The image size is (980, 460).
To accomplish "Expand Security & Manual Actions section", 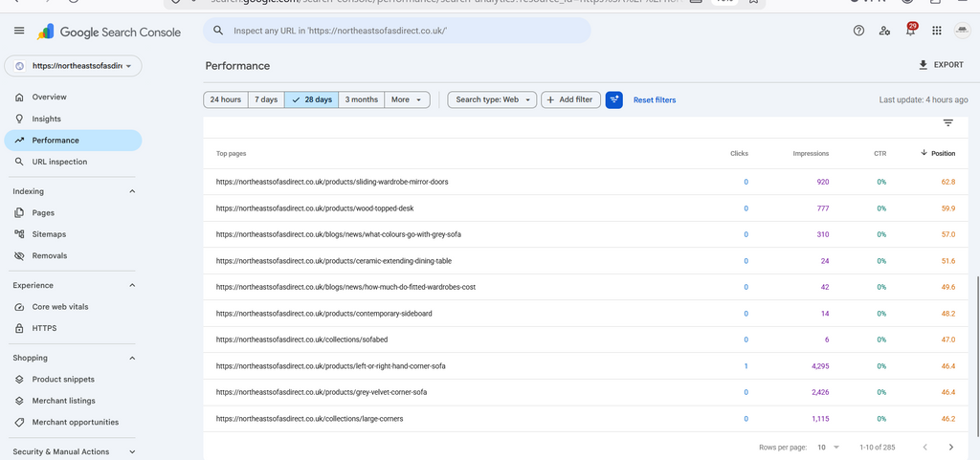I will [x=132, y=451].
